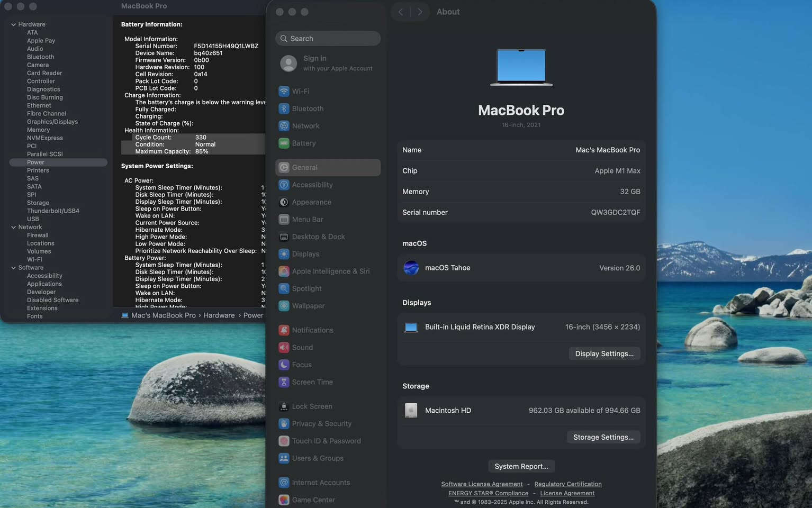Collapse the Software tree in System Information
812x508 pixels.
coord(13,268)
